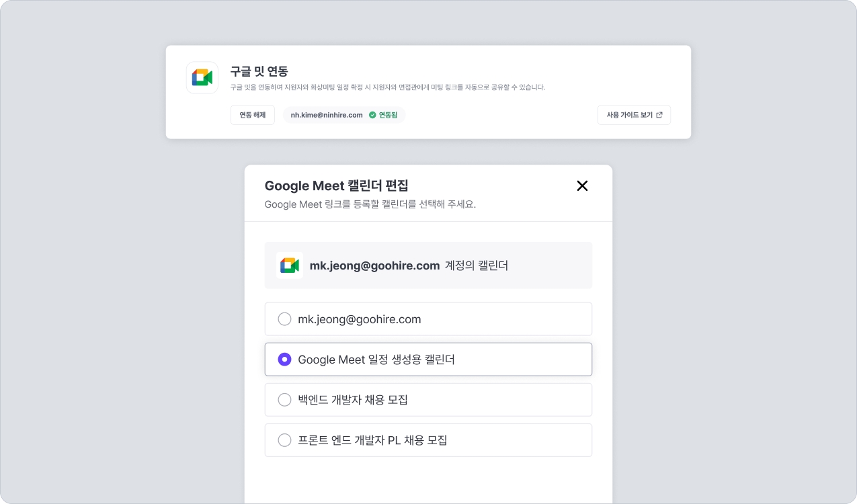The image size is (857, 504).
Task: Click the 계정의 캘린더 text in the banner
Action: click(477, 265)
